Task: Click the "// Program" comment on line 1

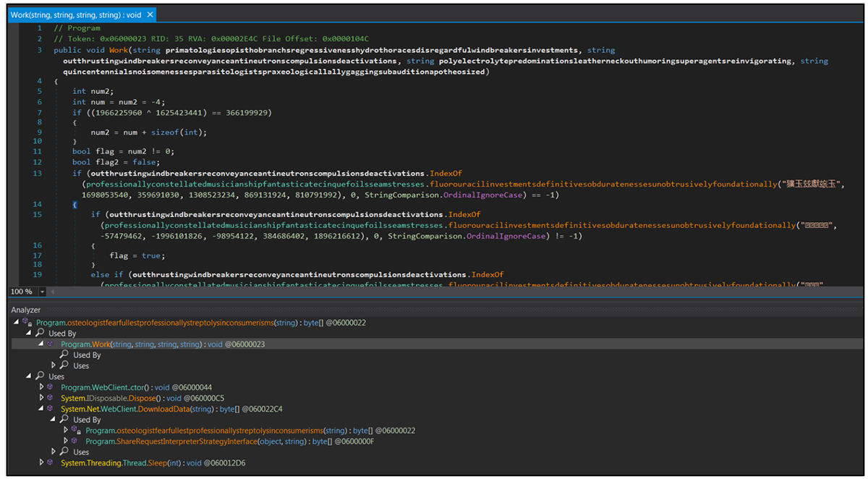Action: [77, 28]
